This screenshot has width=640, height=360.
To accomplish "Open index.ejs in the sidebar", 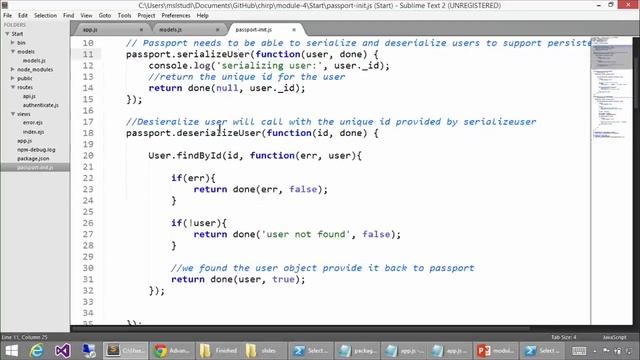I will [x=33, y=132].
